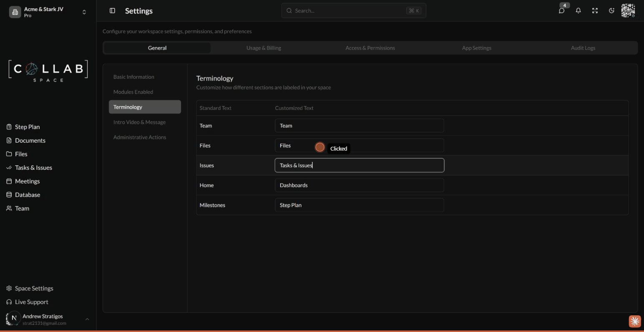
Task: Open messages showing 4 unread
Action: click(562, 10)
